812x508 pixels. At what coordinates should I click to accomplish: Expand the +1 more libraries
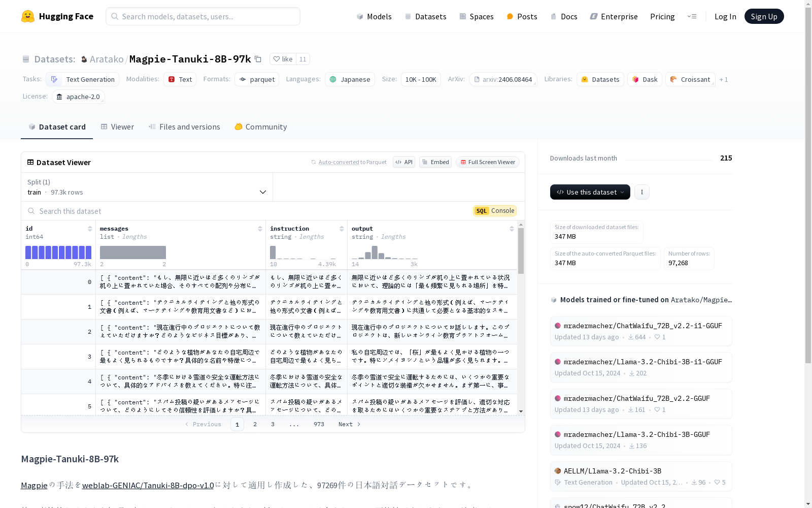click(724, 79)
